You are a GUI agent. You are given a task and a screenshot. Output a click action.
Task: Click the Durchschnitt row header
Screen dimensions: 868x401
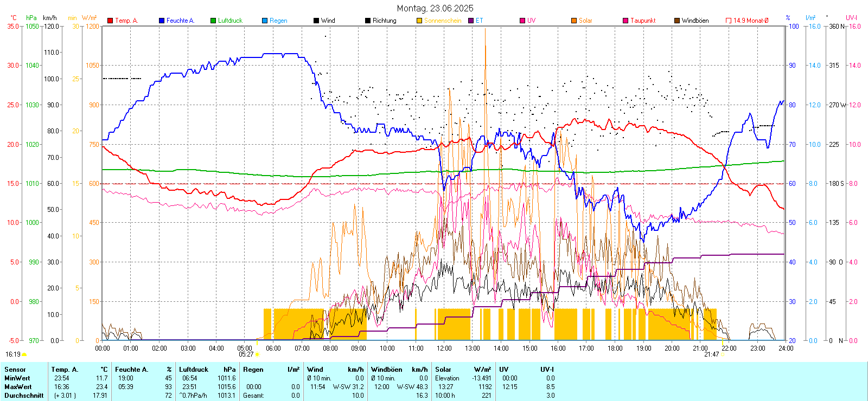(24, 396)
